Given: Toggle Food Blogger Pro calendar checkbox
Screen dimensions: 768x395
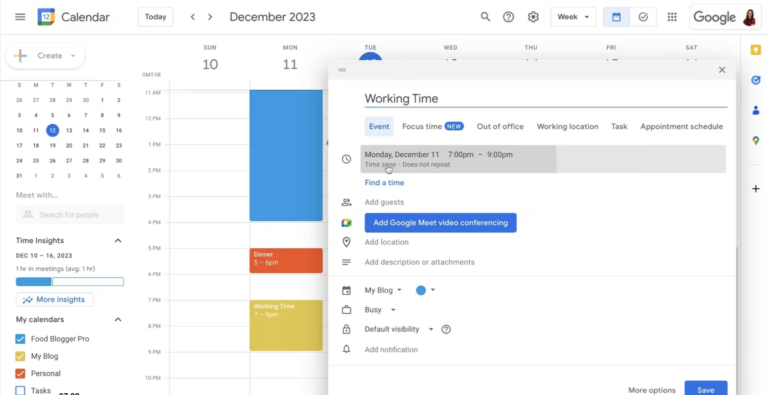Looking at the screenshot, I should [20, 339].
